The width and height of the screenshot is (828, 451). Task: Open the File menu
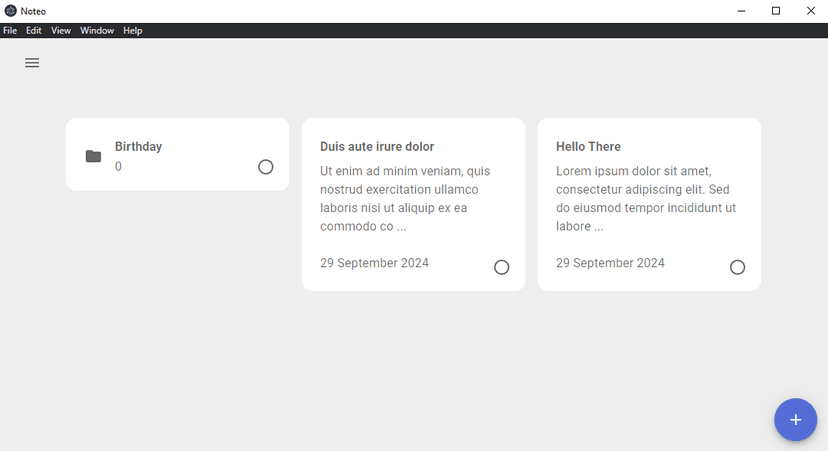tap(10, 31)
